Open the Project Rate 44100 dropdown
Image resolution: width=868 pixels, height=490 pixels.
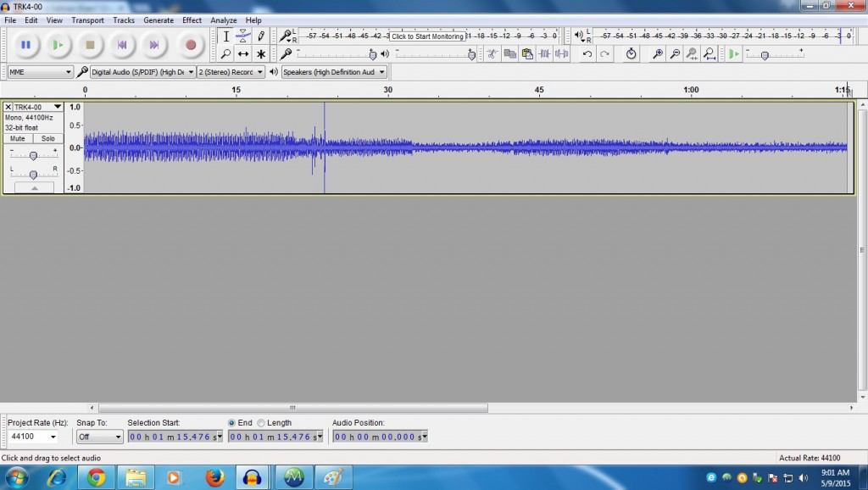(x=53, y=437)
